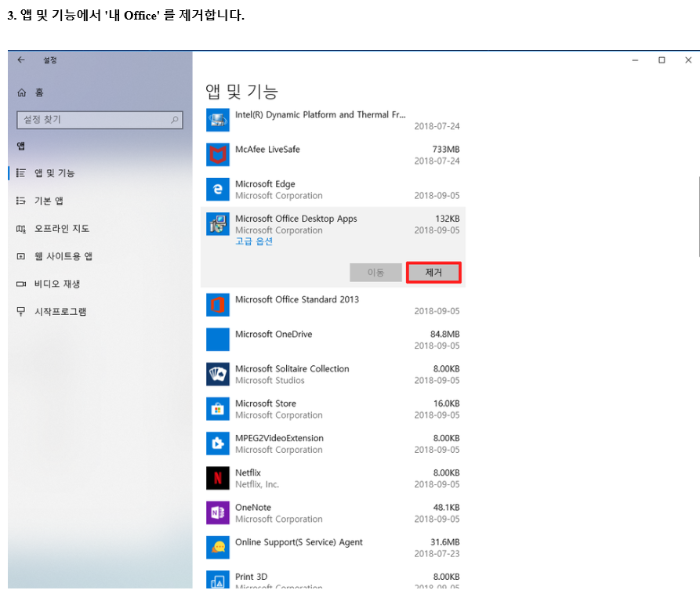This screenshot has width=700, height=601.
Task: Click the Print 3D app icon
Action: (218, 579)
